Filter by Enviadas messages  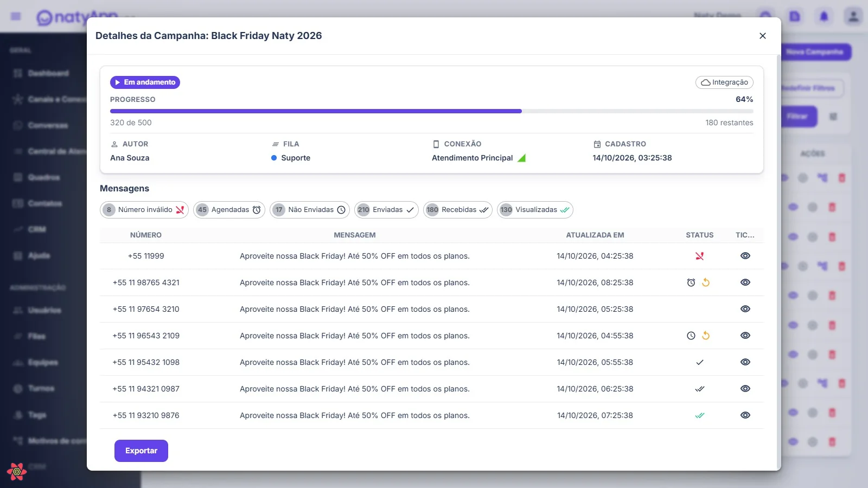386,210
